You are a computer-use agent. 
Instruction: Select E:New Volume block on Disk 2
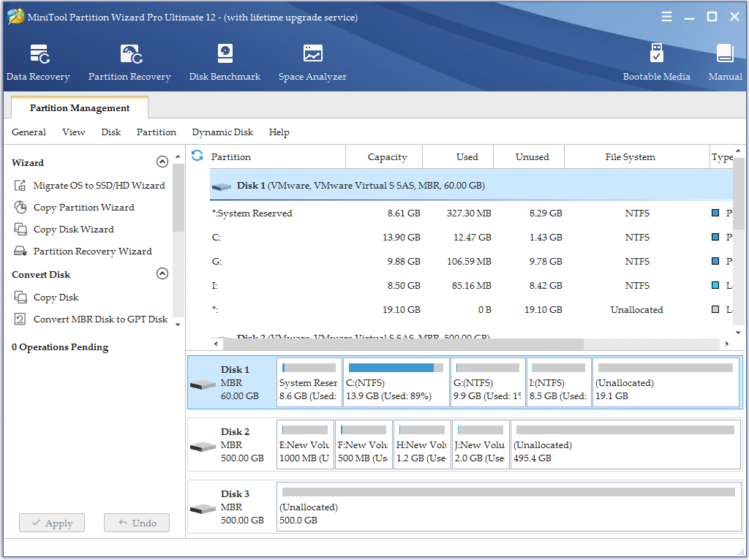(x=305, y=444)
